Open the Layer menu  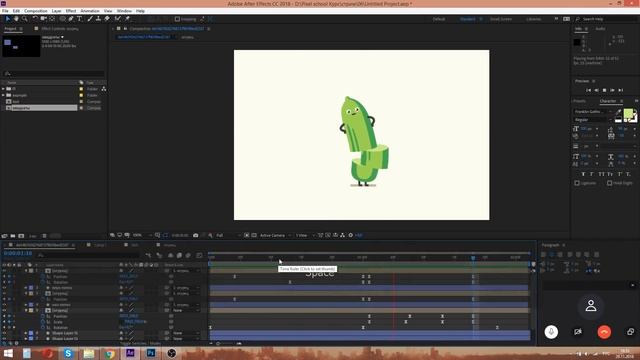[57, 11]
